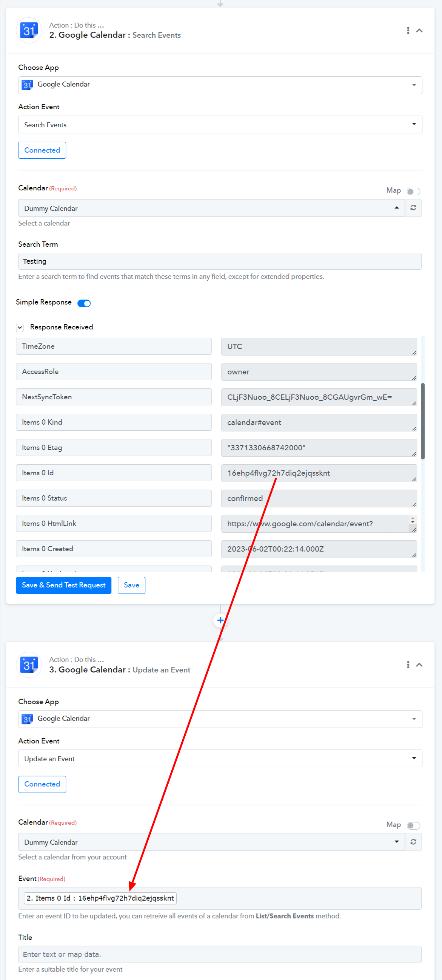Viewport: 442px width, 980px height.
Task: Refresh calendar list in Update an Event step
Action: 413,841
